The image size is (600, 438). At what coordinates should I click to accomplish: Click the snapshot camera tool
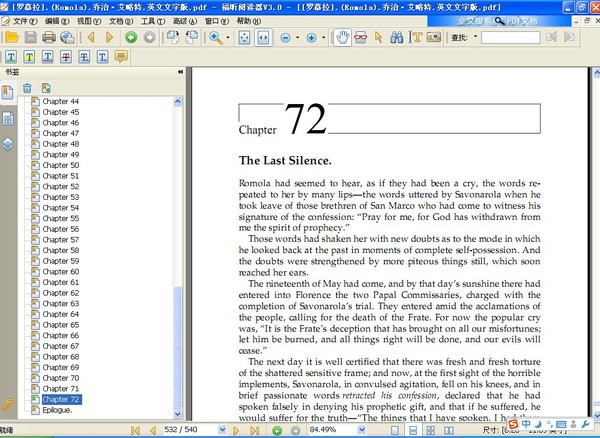[434, 37]
